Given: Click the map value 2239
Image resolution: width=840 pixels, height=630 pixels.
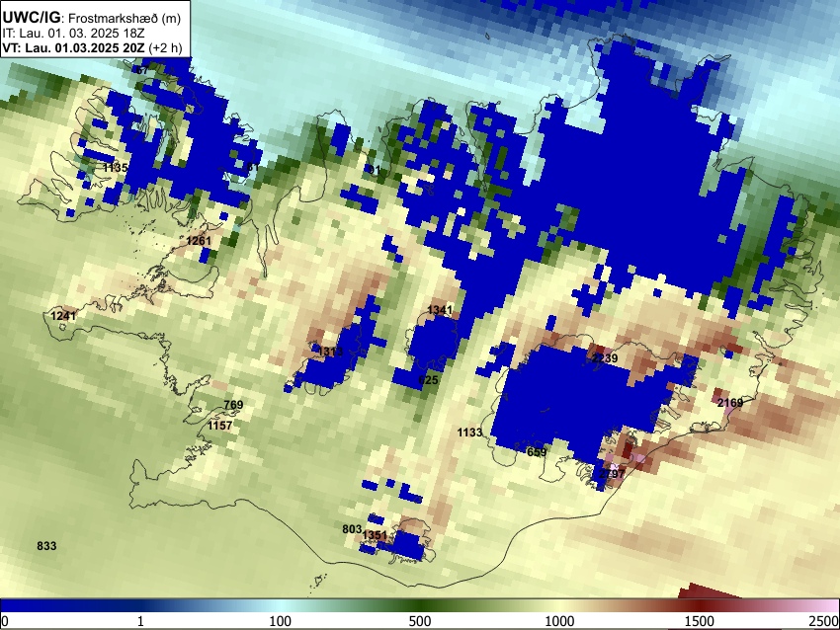Looking at the screenshot, I should 605,358.
